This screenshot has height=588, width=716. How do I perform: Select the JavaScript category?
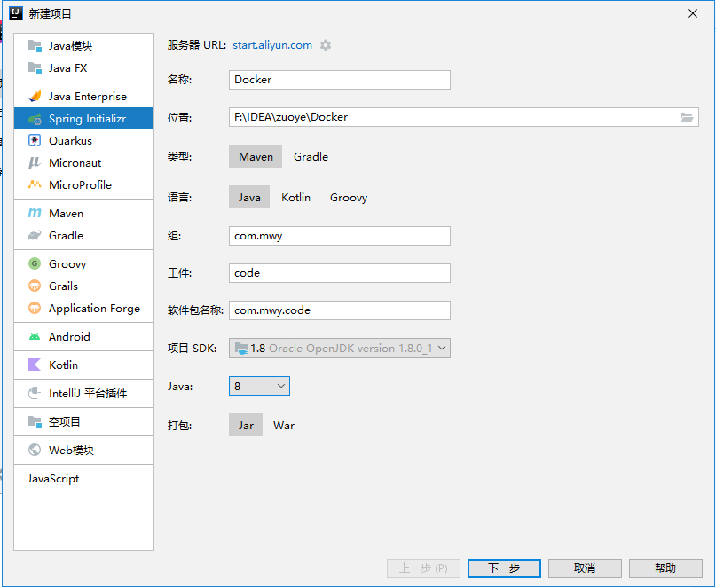pyautogui.click(x=53, y=478)
